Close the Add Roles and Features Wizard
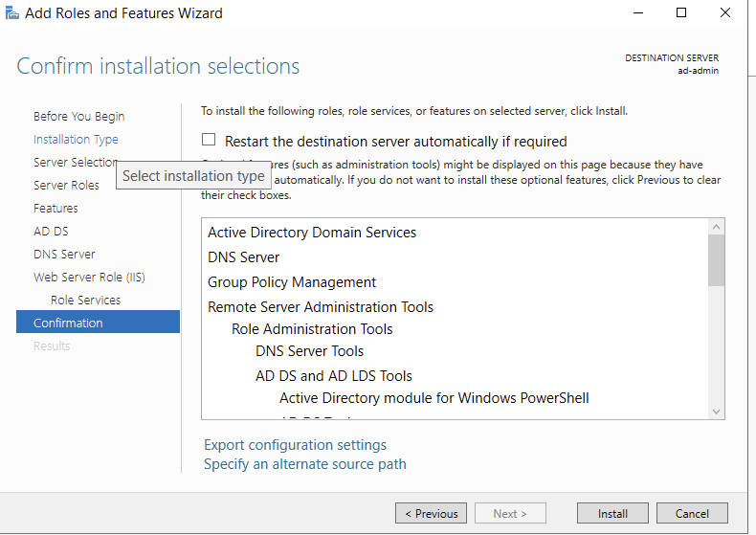756x535 pixels. tap(725, 13)
